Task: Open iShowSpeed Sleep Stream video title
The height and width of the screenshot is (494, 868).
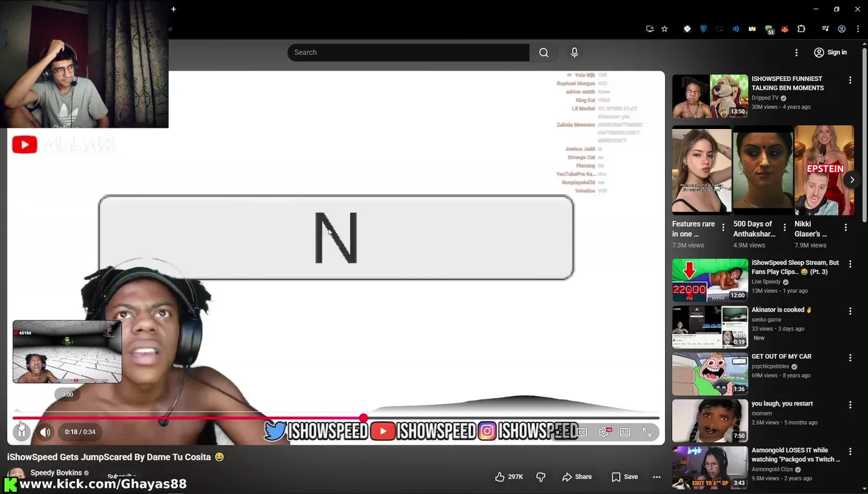Action: tap(795, 267)
